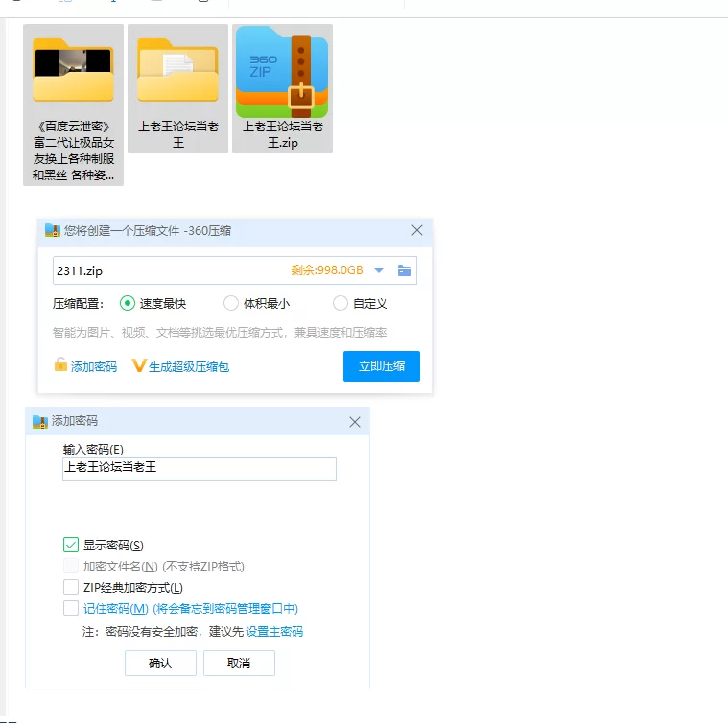Open the 设置主密码 link
This screenshot has width=728, height=723.
point(274,631)
